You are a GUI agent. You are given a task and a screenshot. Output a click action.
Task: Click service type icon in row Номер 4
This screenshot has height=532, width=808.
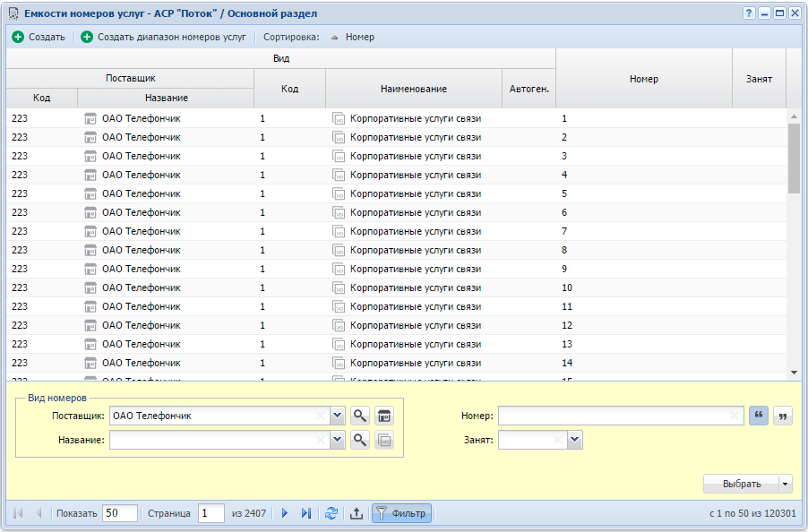(x=339, y=176)
